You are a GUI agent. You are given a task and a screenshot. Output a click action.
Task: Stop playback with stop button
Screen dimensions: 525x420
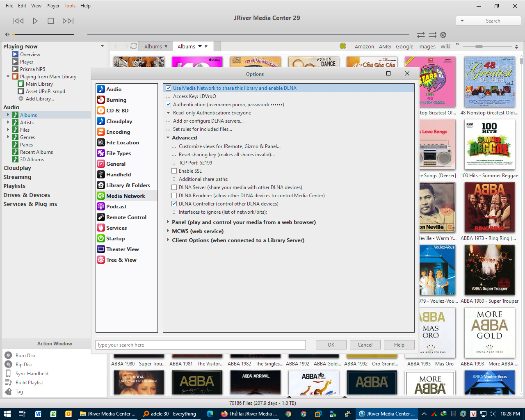click(x=51, y=21)
